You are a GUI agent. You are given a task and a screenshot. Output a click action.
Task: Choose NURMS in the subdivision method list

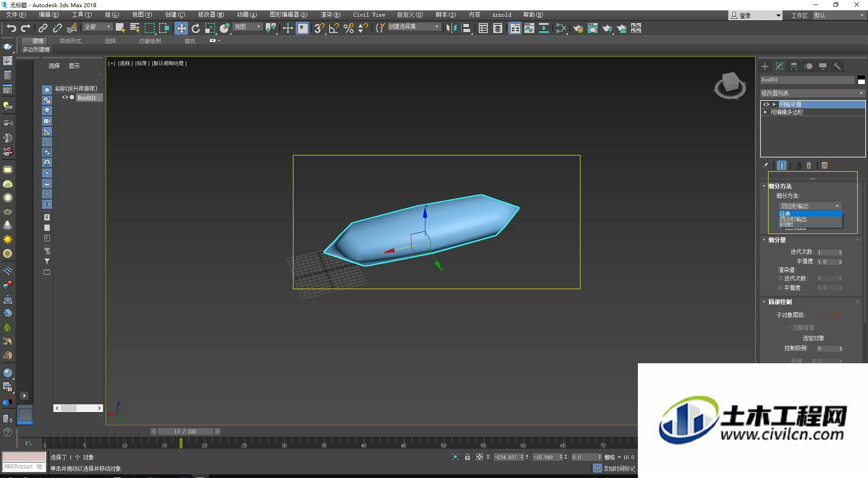(x=810, y=225)
